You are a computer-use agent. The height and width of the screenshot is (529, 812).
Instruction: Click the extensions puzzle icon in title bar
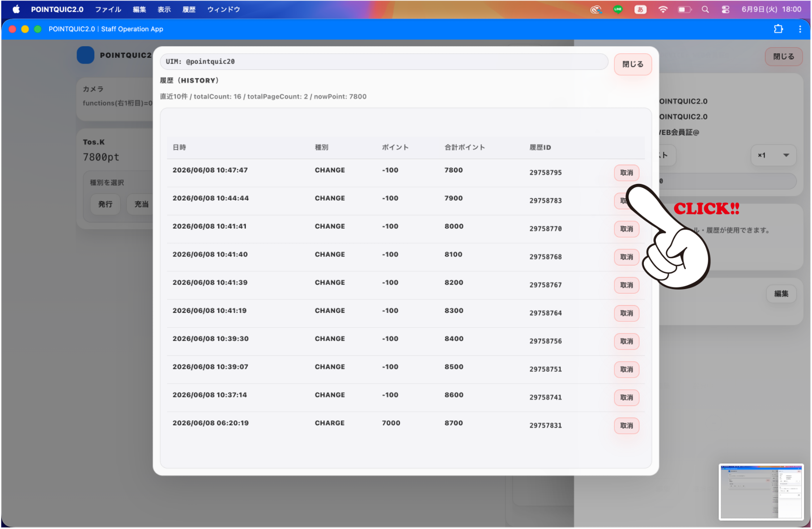(778, 29)
